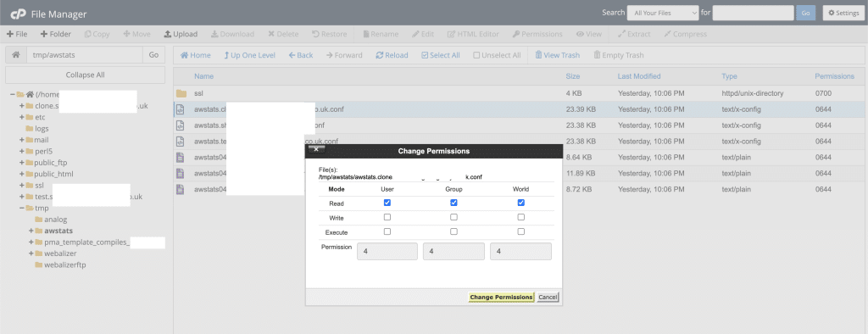Expand the awstats folder in tree
This screenshot has width=868, height=334.
[x=31, y=231]
